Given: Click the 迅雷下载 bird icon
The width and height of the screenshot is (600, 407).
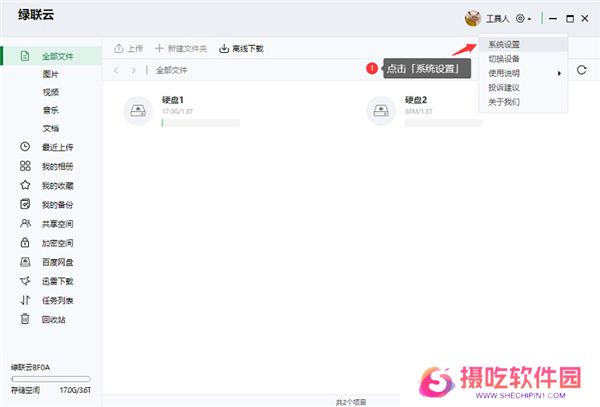Looking at the screenshot, I should coord(25,281).
